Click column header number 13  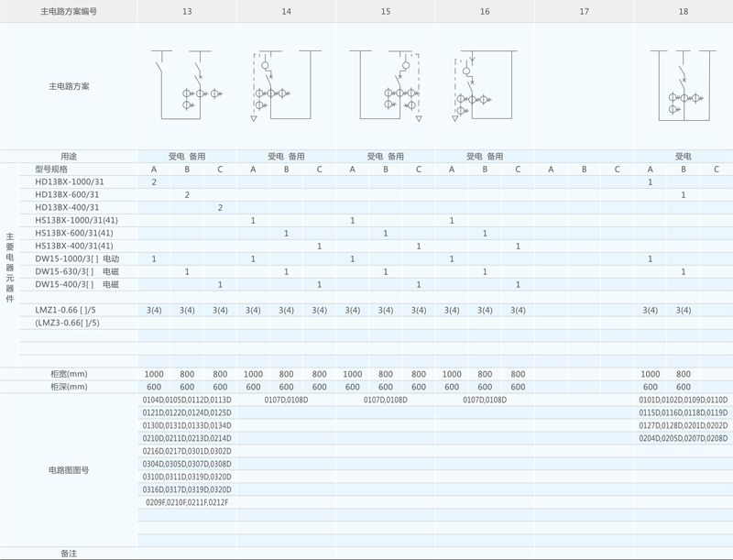pyautogui.click(x=187, y=11)
